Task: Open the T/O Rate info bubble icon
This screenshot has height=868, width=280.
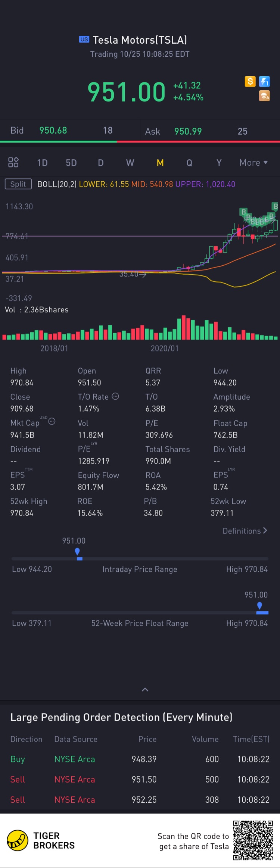Action: pos(115,396)
